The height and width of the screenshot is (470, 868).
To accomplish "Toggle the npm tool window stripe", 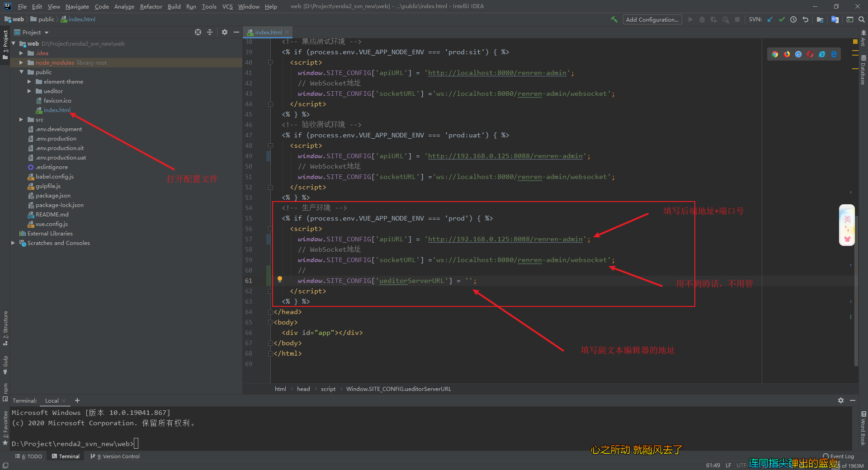I will [5, 392].
